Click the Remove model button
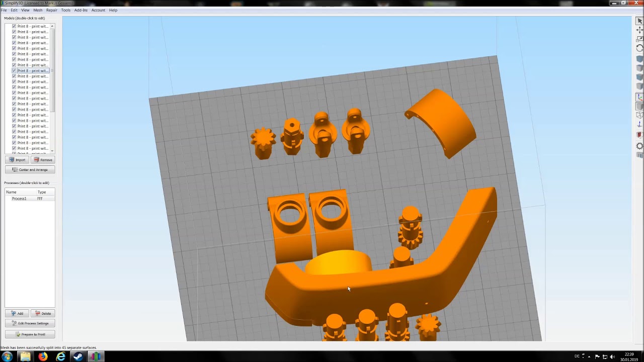 click(43, 160)
